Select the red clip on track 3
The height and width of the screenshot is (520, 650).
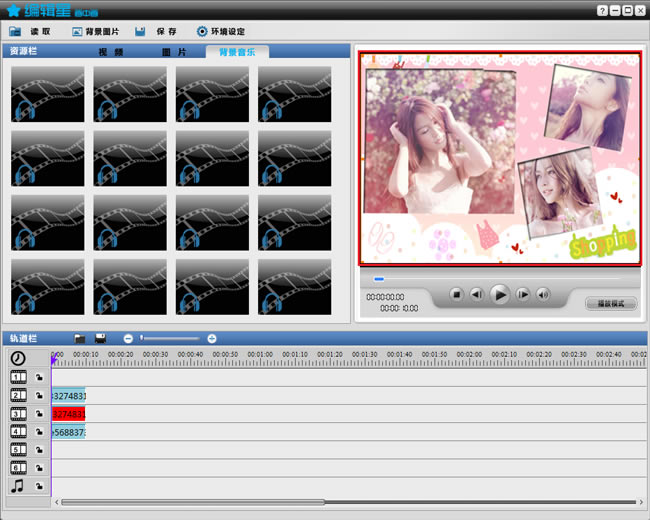click(68, 414)
